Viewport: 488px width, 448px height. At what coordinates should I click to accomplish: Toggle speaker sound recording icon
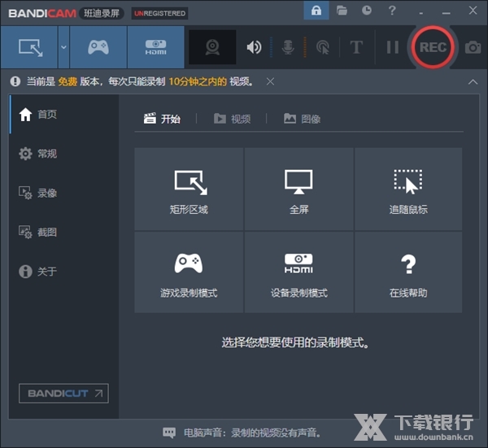tap(254, 47)
